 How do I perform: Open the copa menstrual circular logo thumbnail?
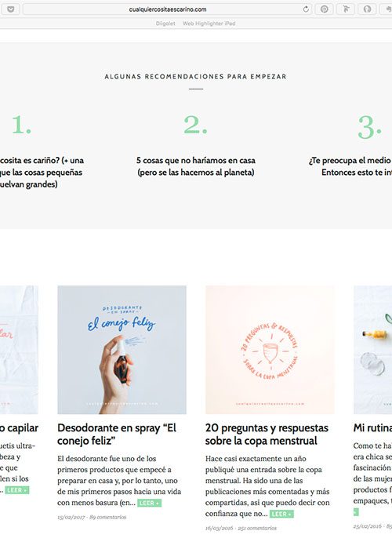(x=270, y=350)
